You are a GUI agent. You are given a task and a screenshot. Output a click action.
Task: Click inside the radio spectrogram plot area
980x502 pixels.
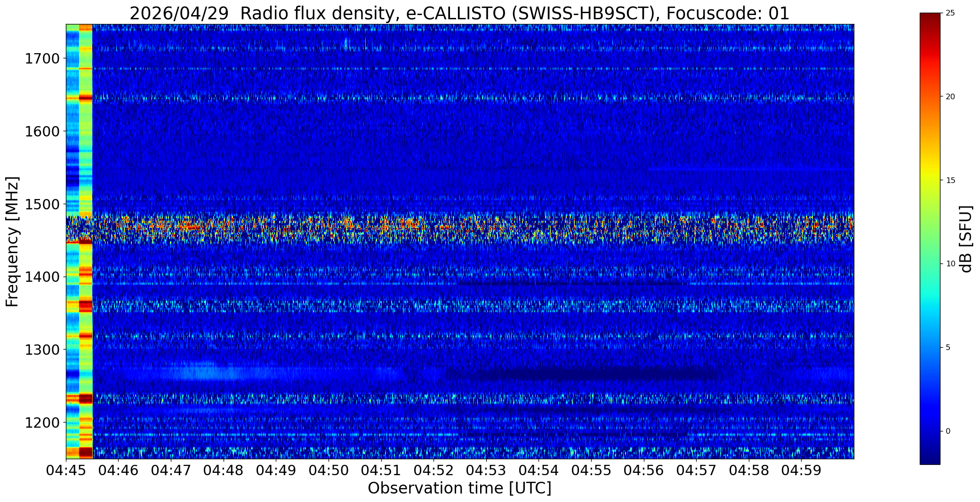(x=460, y=241)
